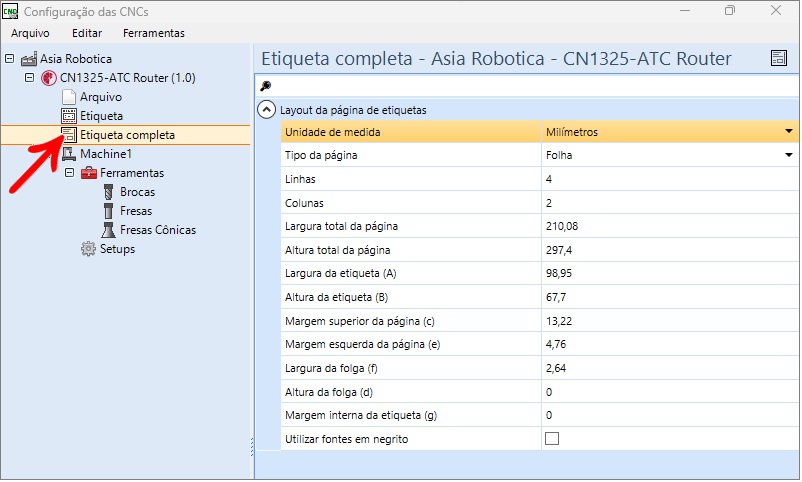Select the Brocas tree item label

(138, 192)
